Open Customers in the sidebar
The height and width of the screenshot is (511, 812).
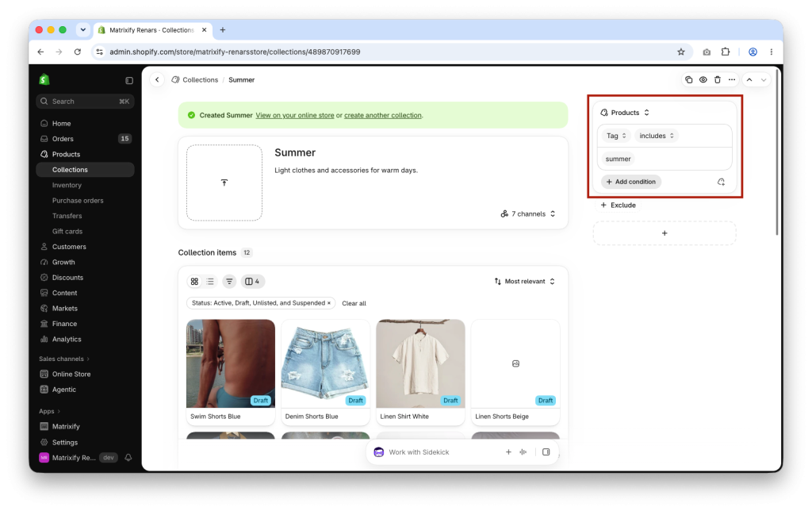[x=69, y=247]
